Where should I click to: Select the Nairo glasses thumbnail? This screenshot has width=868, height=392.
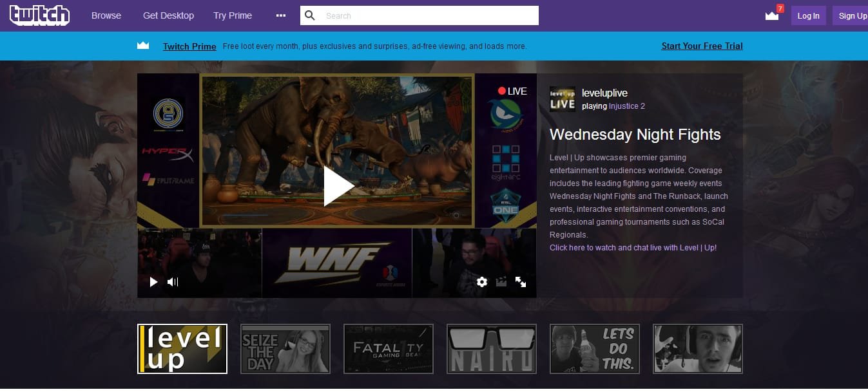click(x=492, y=349)
